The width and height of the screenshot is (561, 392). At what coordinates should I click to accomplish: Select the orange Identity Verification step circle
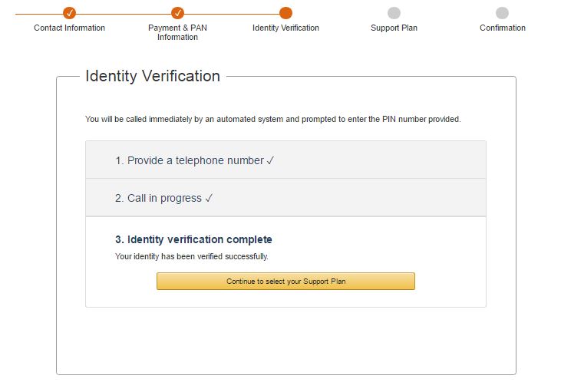tap(285, 13)
